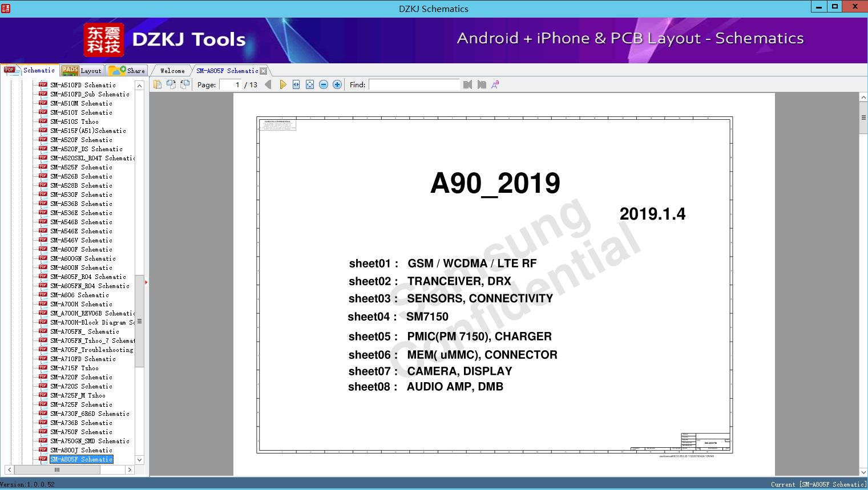The height and width of the screenshot is (490, 868).
Task: Switch to the Layout tab
Action: point(82,70)
